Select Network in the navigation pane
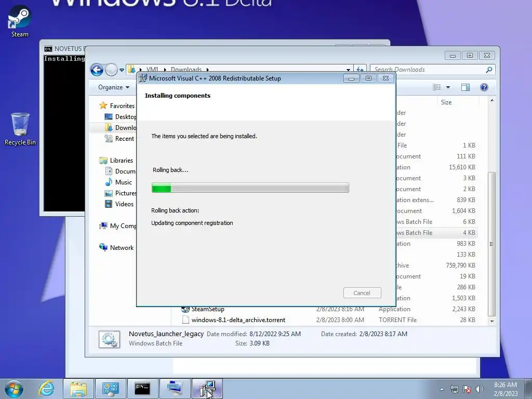This screenshot has height=399, width=532. 116,248
